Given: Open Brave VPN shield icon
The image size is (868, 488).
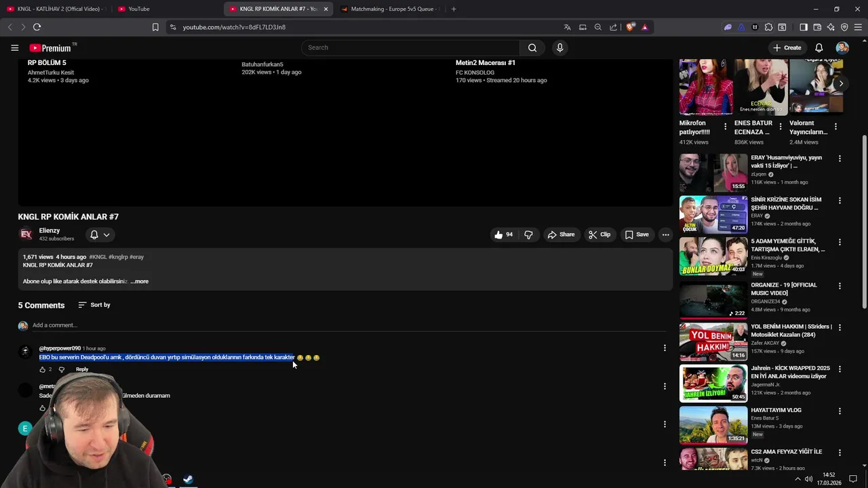Looking at the screenshot, I should 844,27.
